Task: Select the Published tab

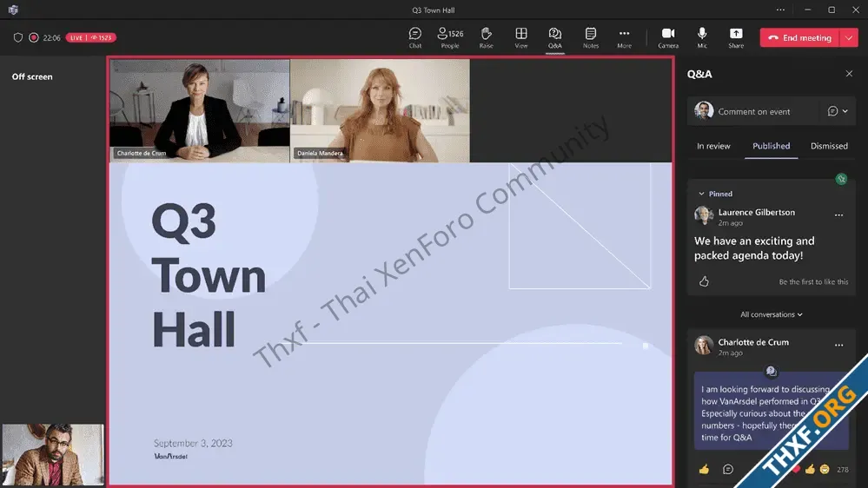Action: [772, 146]
